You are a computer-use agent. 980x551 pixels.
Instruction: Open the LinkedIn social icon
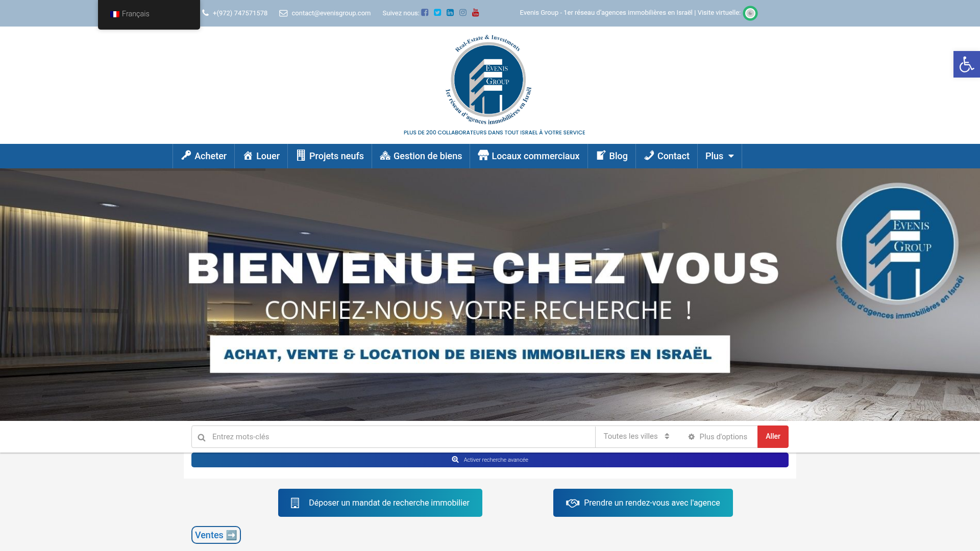pyautogui.click(x=450, y=13)
